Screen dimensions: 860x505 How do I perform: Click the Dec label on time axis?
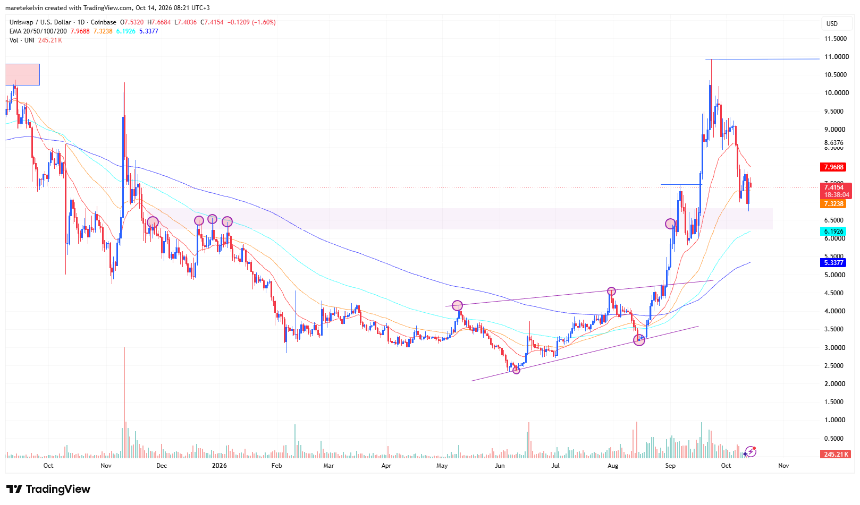[161, 466]
